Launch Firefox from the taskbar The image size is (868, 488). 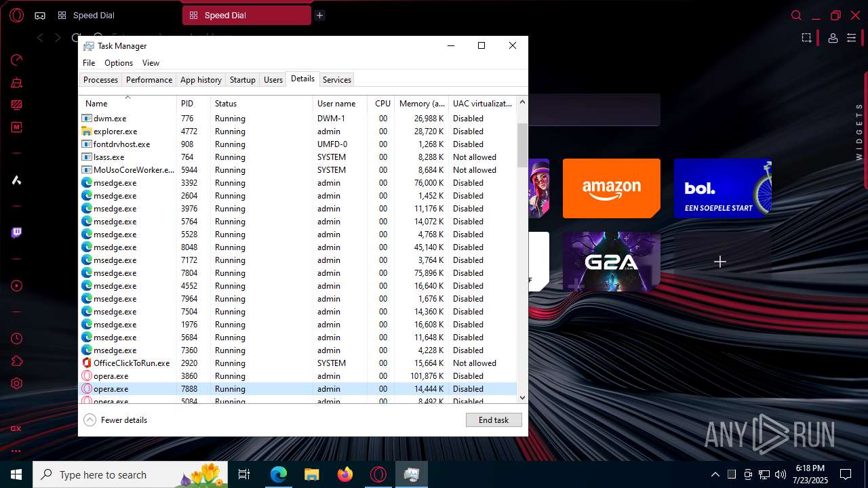pos(345,474)
